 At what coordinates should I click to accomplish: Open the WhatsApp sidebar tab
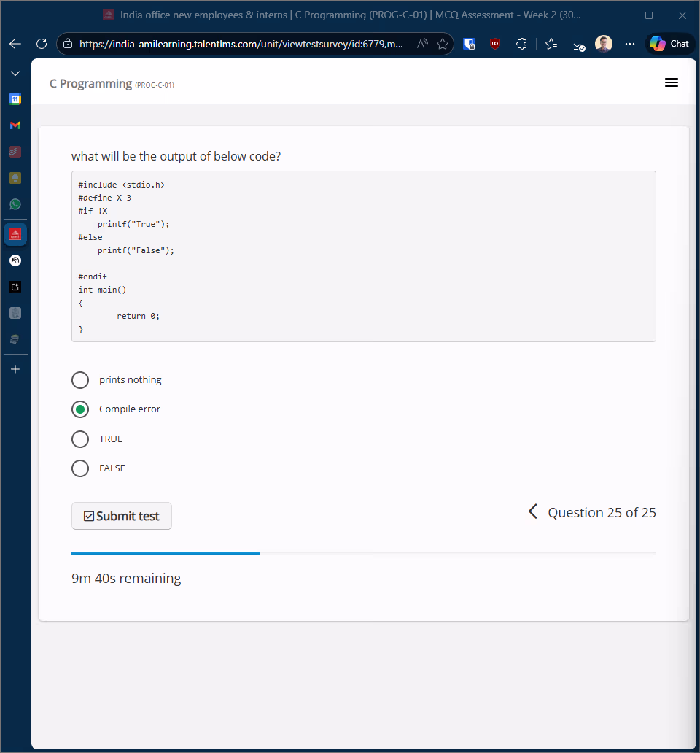coord(15,204)
